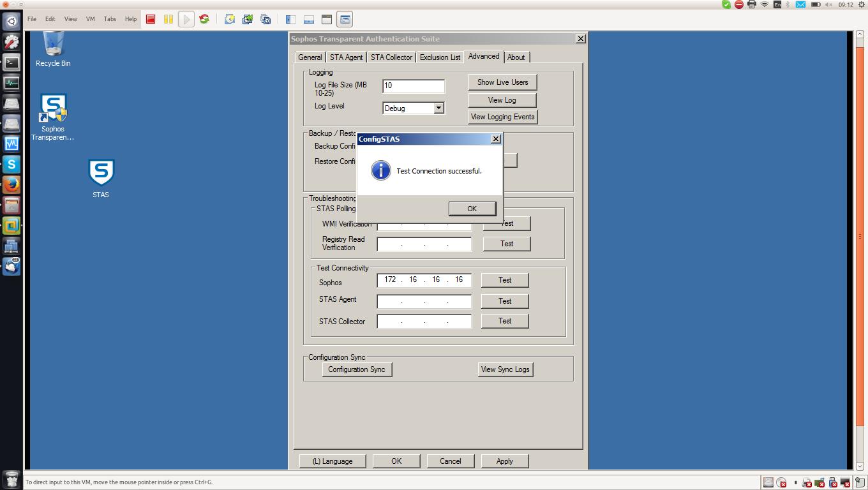Switch to the STA Agent tab
This screenshot has width=868, height=490.
coord(346,57)
